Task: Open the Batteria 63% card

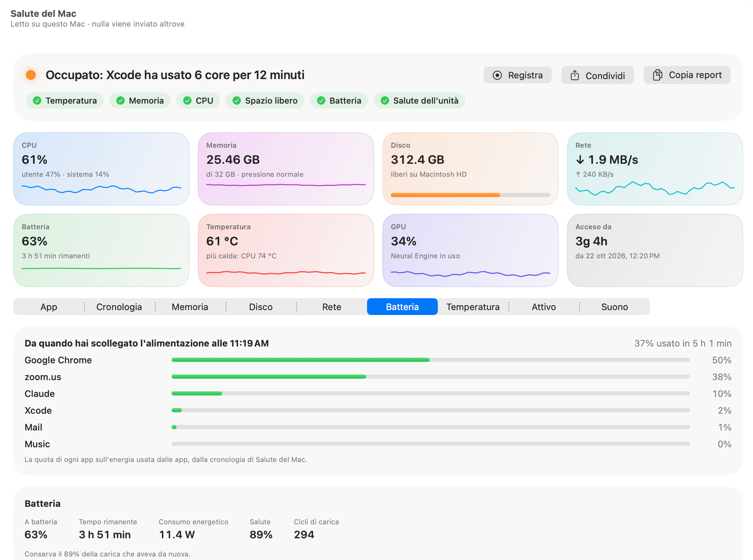Action: [x=101, y=250]
